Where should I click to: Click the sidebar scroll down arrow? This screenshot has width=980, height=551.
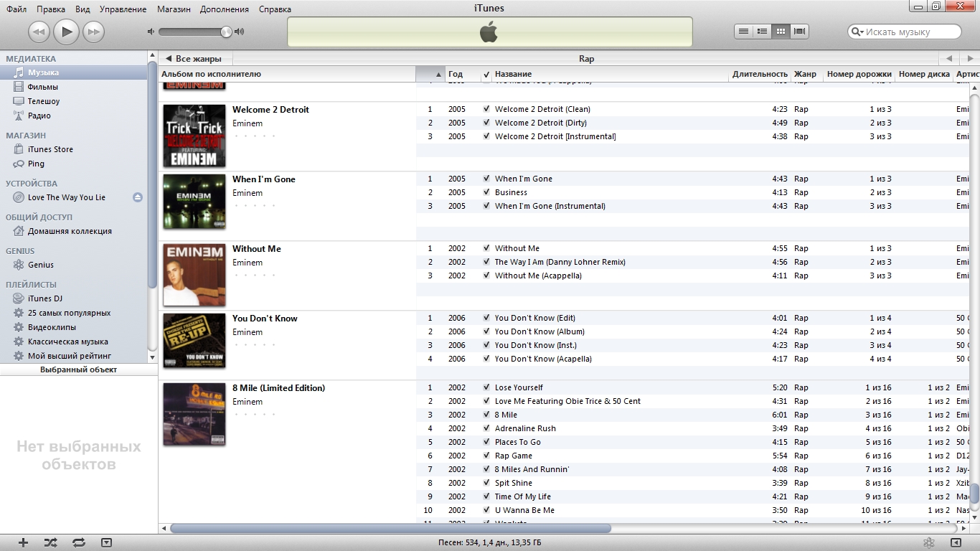point(152,357)
